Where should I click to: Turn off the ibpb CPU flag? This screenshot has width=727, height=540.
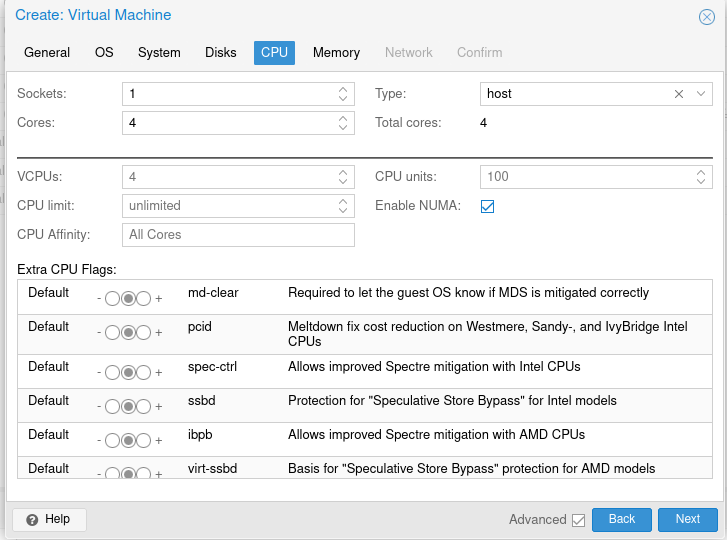pyautogui.click(x=112, y=440)
